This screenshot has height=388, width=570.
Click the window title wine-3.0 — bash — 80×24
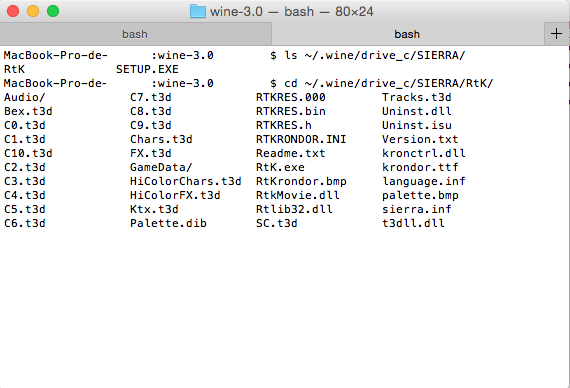point(292,11)
